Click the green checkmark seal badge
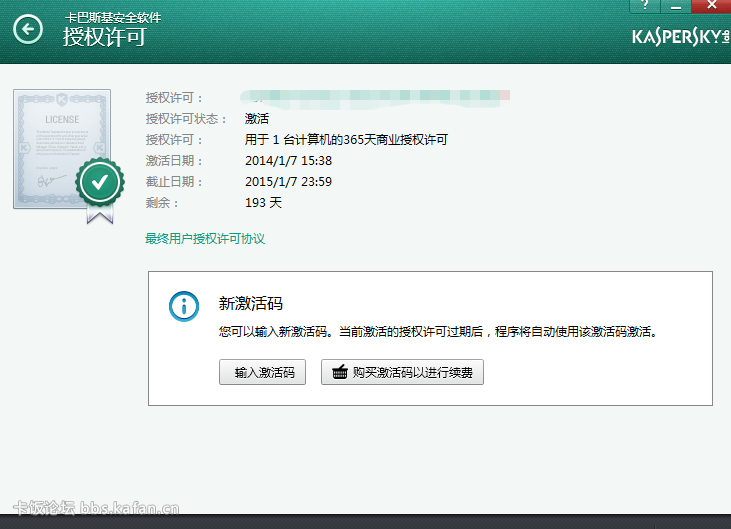 [x=100, y=183]
